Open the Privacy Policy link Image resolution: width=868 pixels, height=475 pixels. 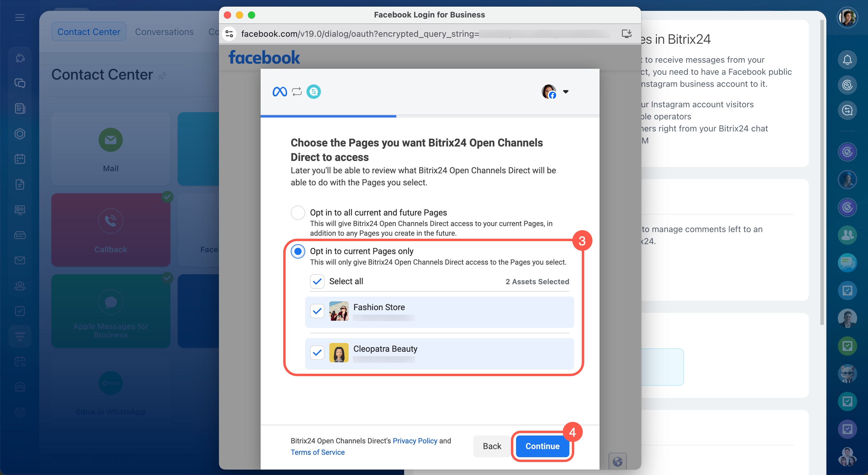click(x=415, y=441)
